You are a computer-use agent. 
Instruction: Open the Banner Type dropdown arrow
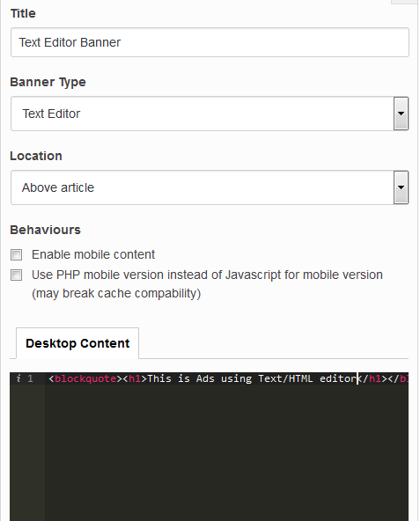click(x=401, y=114)
